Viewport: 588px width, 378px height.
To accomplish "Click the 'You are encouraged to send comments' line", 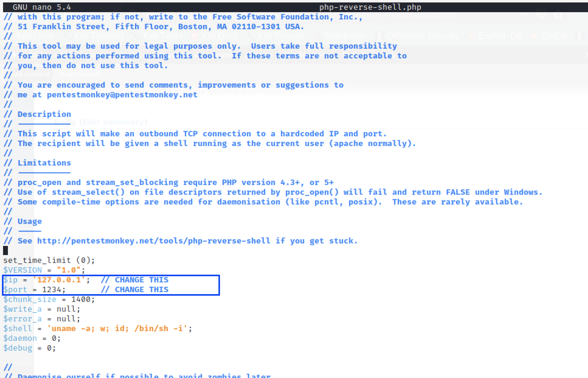I will 173,85.
